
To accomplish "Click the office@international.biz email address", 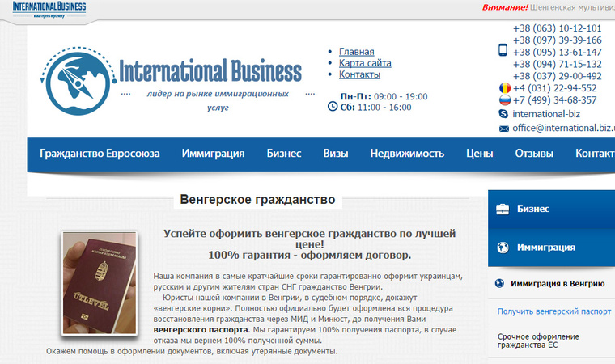I will tap(564, 128).
